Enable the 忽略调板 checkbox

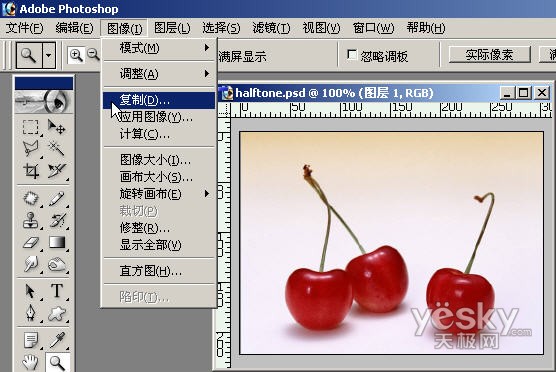tap(351, 55)
